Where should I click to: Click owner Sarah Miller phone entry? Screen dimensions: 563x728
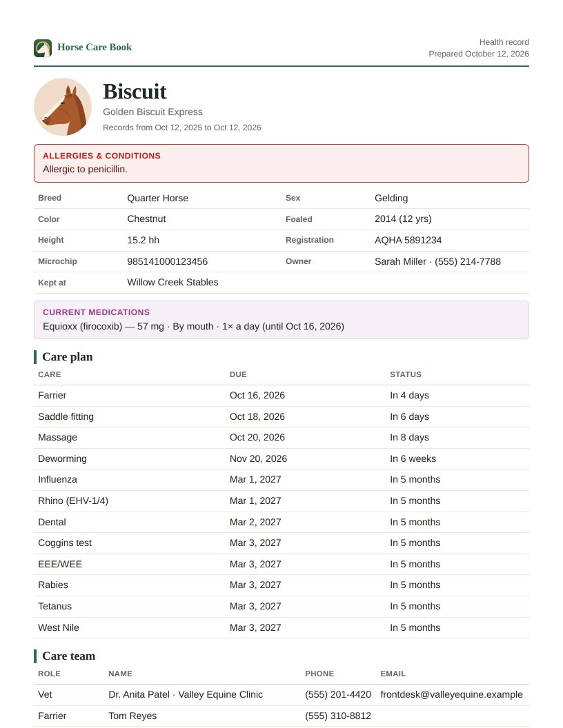(437, 261)
